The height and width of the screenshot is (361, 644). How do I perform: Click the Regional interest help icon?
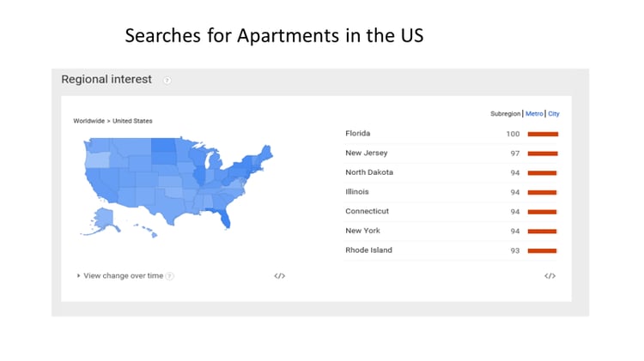pyautogui.click(x=167, y=81)
